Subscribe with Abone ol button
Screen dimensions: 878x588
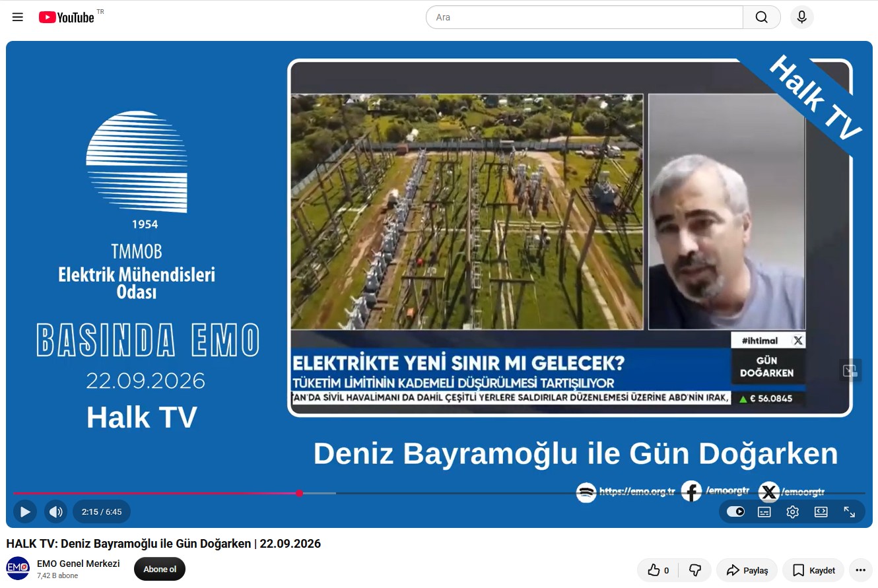(x=160, y=569)
